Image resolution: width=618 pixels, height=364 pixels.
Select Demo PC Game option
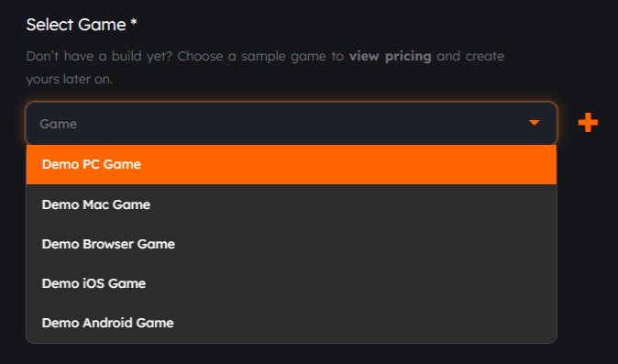pyautogui.click(x=292, y=164)
